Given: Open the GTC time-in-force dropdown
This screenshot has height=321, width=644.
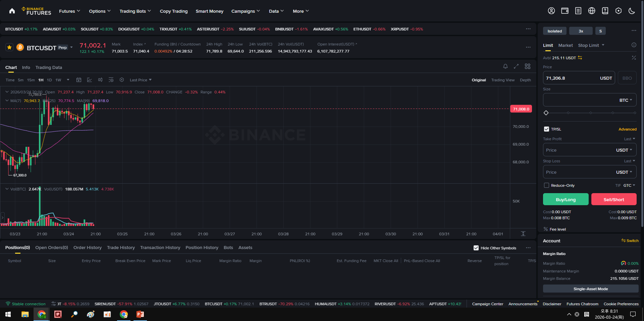Looking at the screenshot, I should (629, 185).
